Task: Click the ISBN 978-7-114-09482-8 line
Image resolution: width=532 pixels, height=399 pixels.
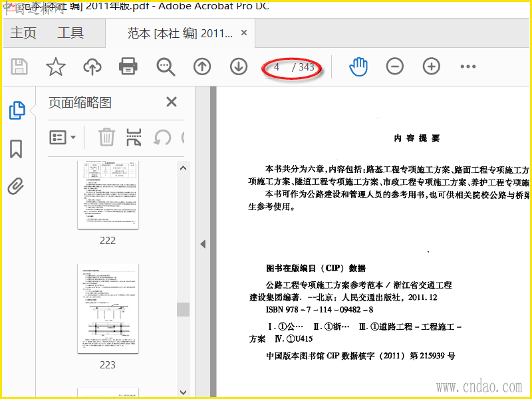Action: click(319, 310)
